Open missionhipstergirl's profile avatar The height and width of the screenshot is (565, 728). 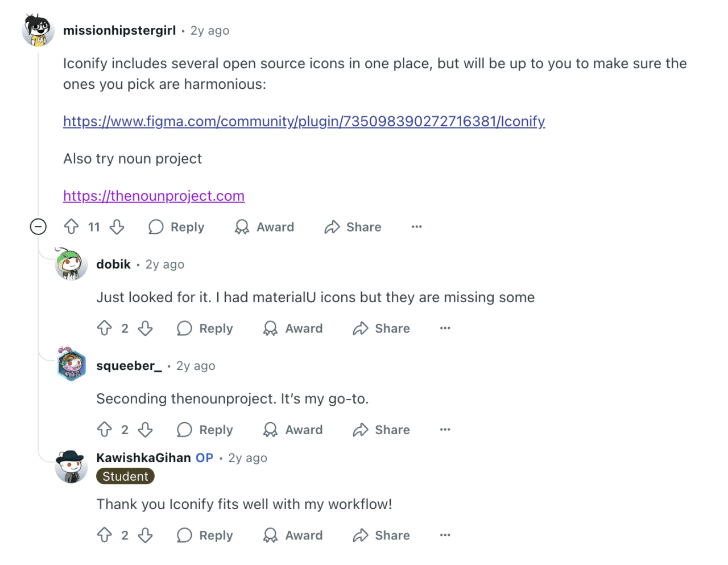[38, 30]
